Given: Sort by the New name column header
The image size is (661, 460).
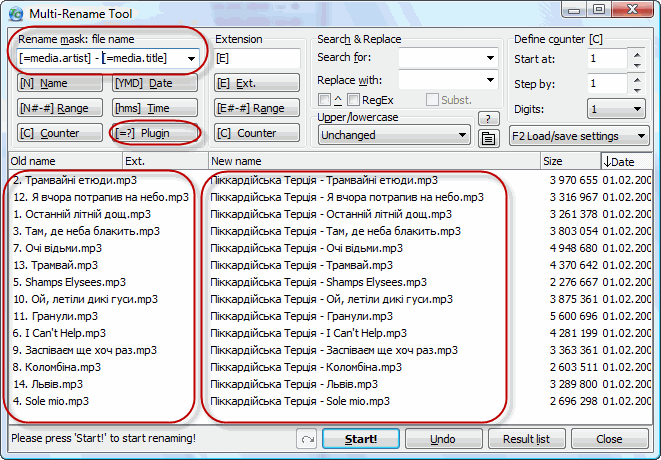Looking at the screenshot, I should 374,161.
